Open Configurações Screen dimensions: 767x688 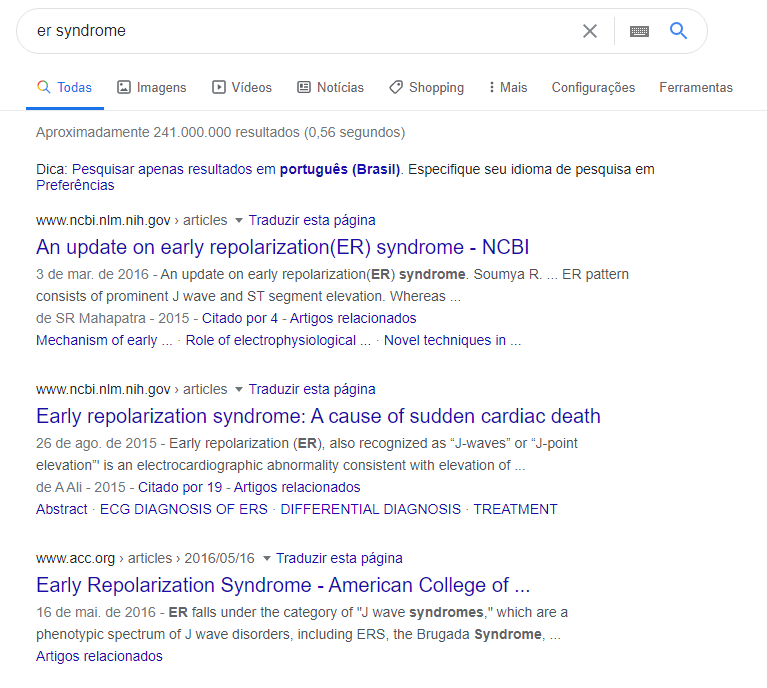click(593, 88)
